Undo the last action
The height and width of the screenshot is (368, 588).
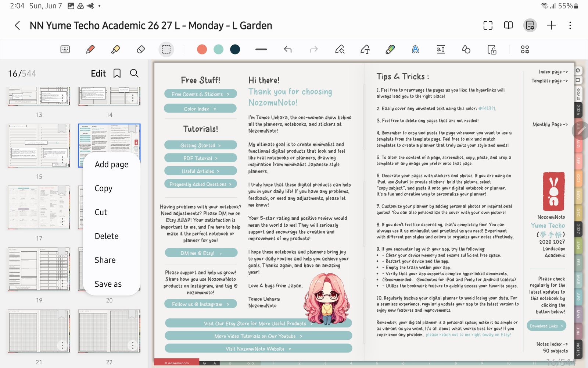(288, 49)
